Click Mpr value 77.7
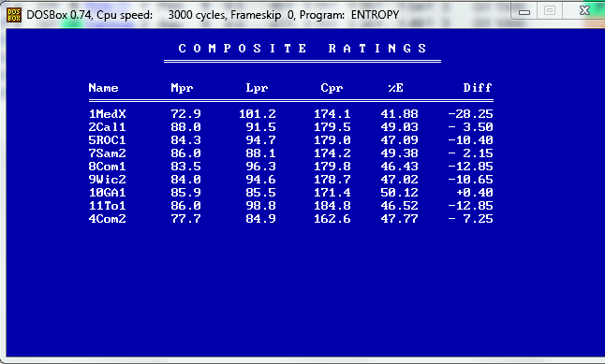The height and width of the screenshot is (364, 605). click(x=185, y=219)
